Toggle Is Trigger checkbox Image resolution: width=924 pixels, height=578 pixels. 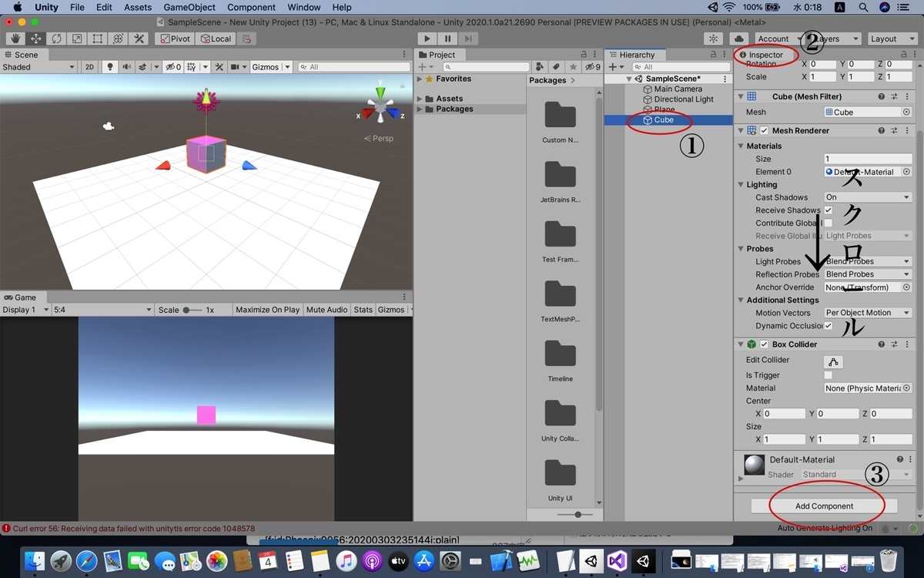coord(829,375)
